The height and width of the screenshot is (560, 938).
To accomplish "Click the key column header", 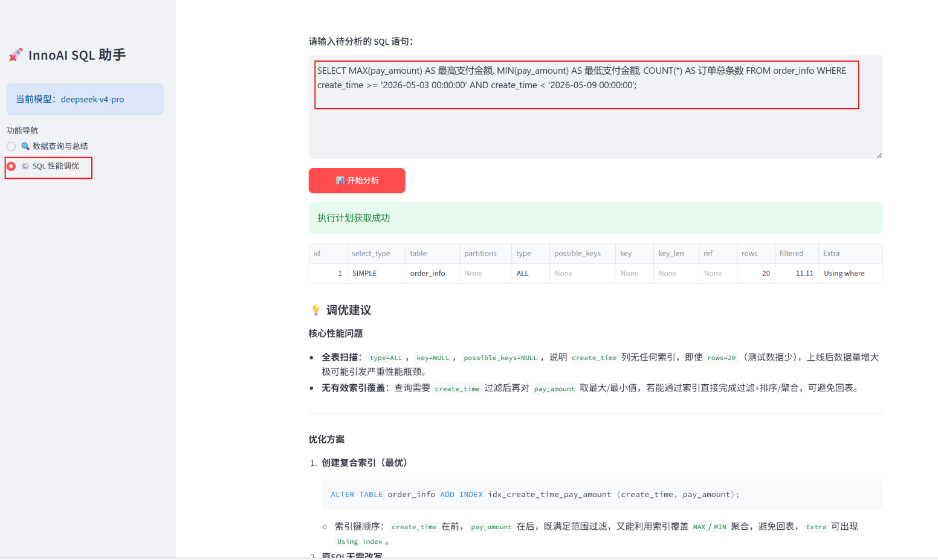I will 635,254.
